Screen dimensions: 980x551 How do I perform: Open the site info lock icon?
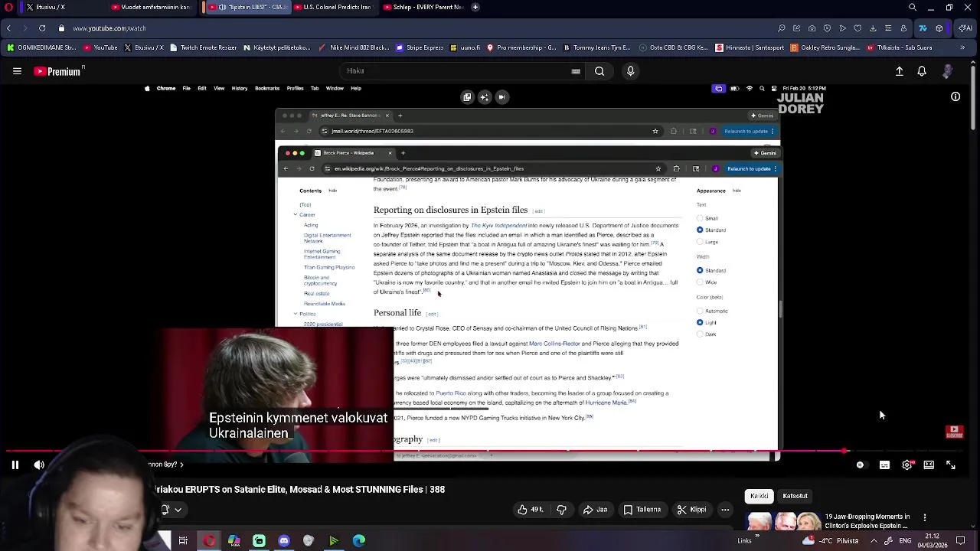(62, 28)
